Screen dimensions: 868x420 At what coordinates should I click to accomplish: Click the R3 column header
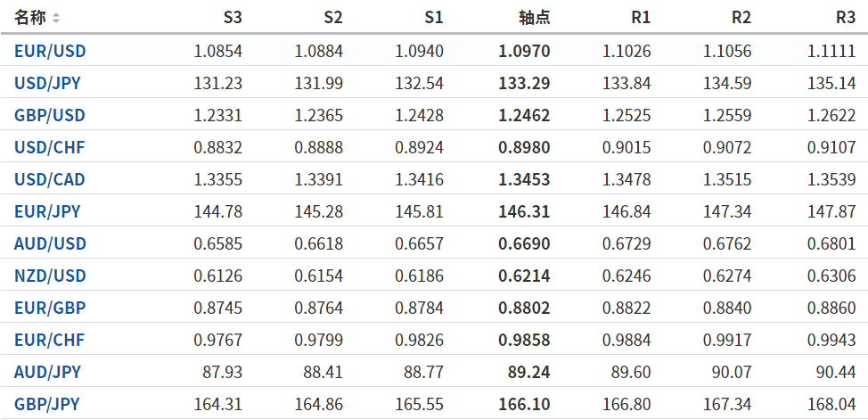pyautogui.click(x=845, y=18)
